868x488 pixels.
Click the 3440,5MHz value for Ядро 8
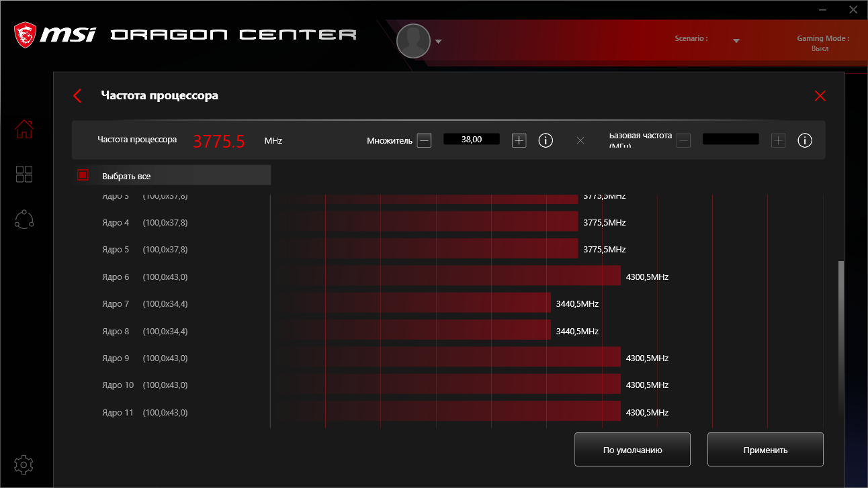[x=577, y=331]
